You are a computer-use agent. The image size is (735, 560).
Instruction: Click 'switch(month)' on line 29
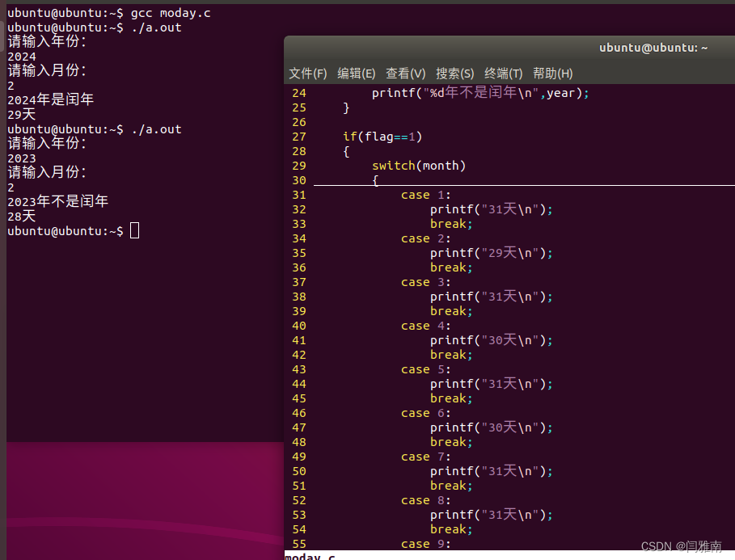point(419,166)
